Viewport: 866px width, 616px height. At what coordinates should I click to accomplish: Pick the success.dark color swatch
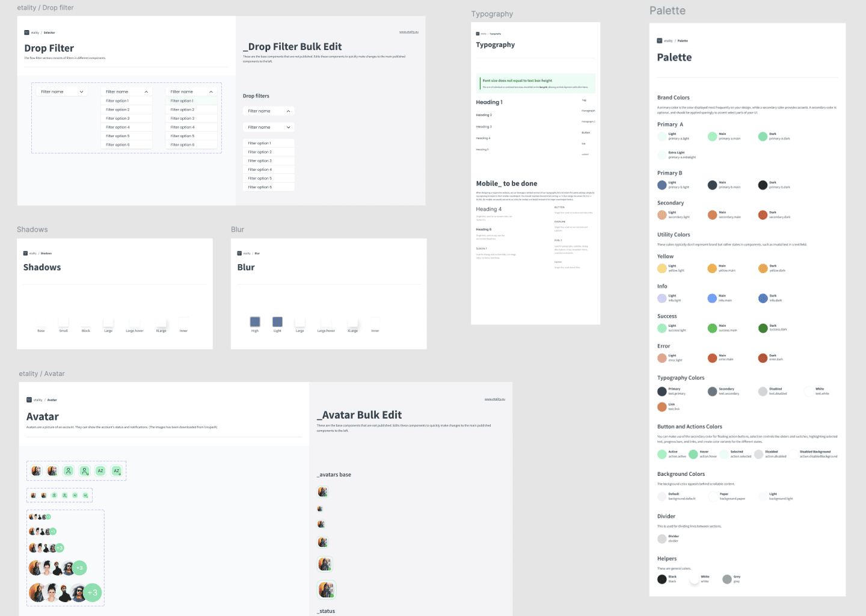click(763, 328)
